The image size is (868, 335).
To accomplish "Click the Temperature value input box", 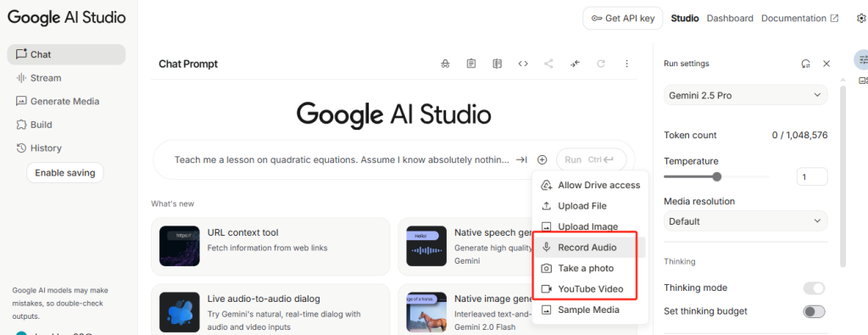I will [812, 176].
